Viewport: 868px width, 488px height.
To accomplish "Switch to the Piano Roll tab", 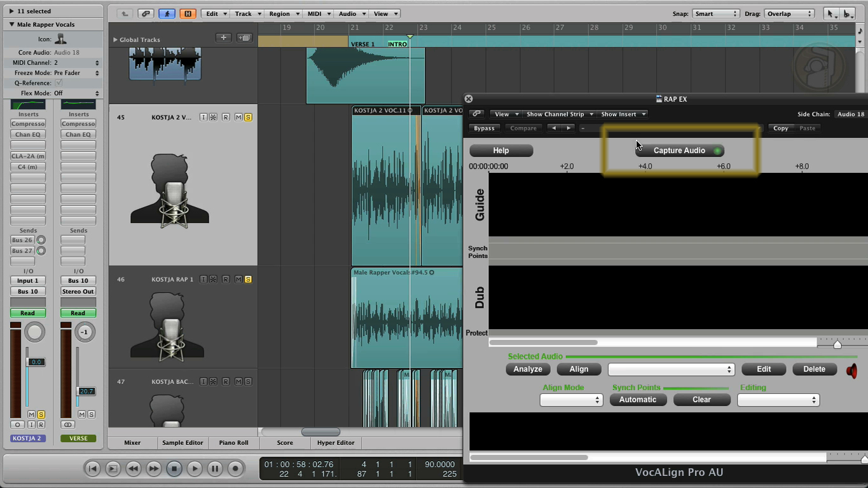I will click(233, 443).
